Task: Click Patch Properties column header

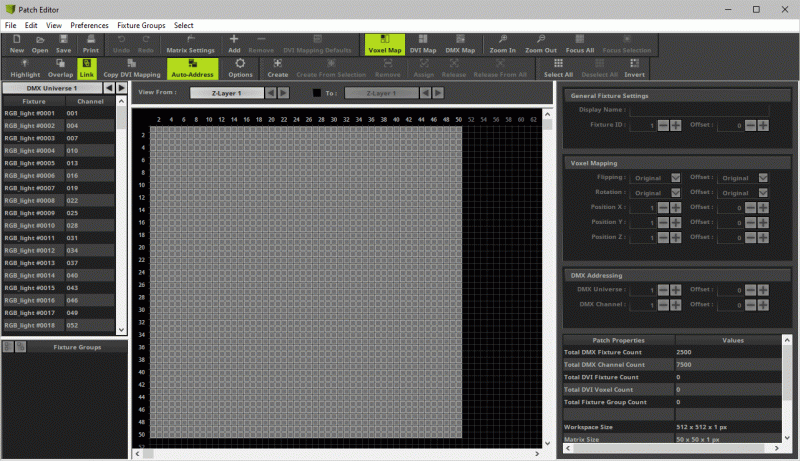Action: [x=618, y=340]
